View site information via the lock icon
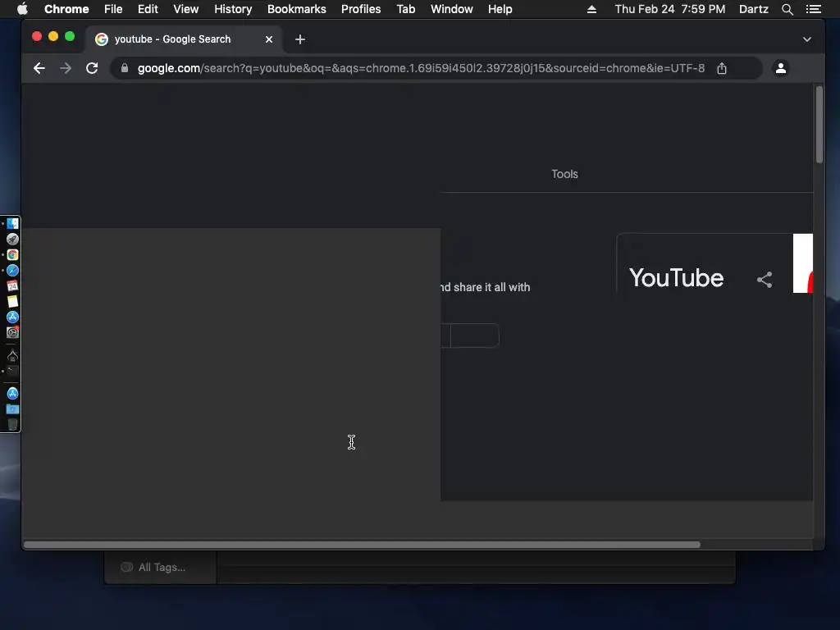 coord(125,68)
